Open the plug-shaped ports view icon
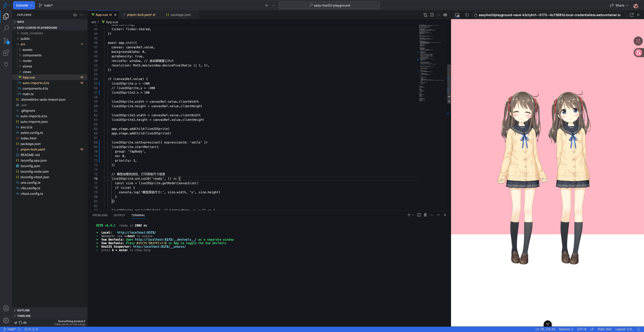This screenshot has height=332, width=644. (x=6, y=65)
